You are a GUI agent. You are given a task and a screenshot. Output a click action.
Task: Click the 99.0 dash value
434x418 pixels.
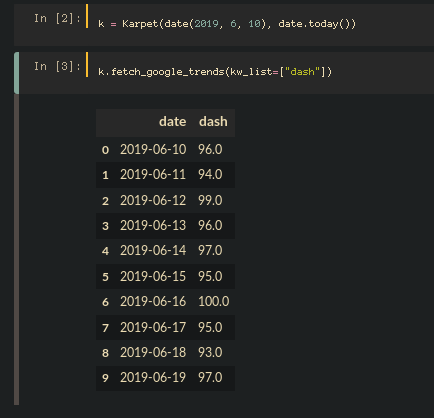(x=210, y=200)
